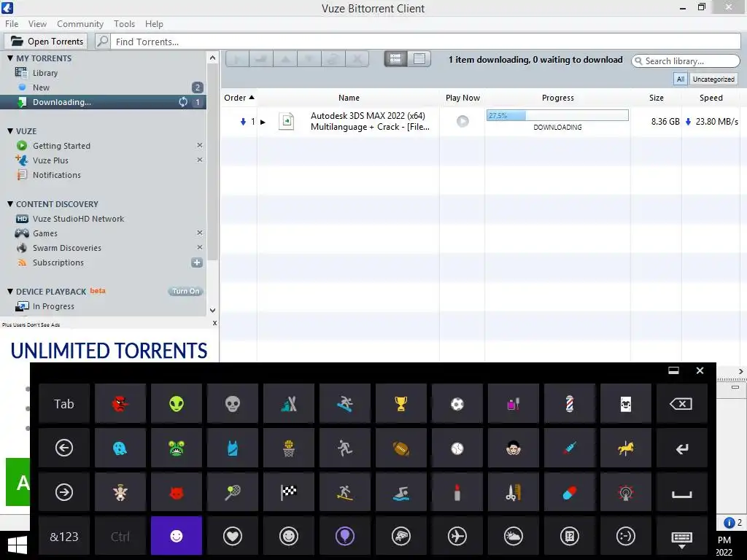This screenshot has height=560, width=747.
Task: Click the skull emoji key
Action: [x=233, y=404]
